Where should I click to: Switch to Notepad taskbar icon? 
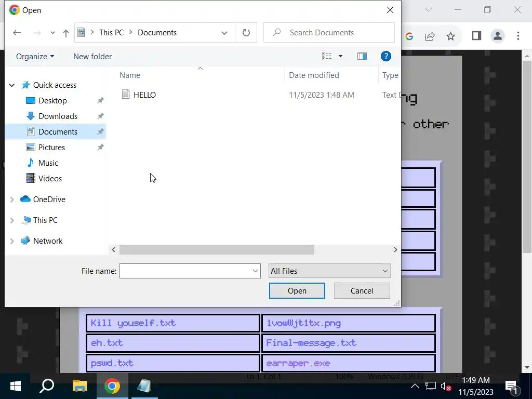144,386
